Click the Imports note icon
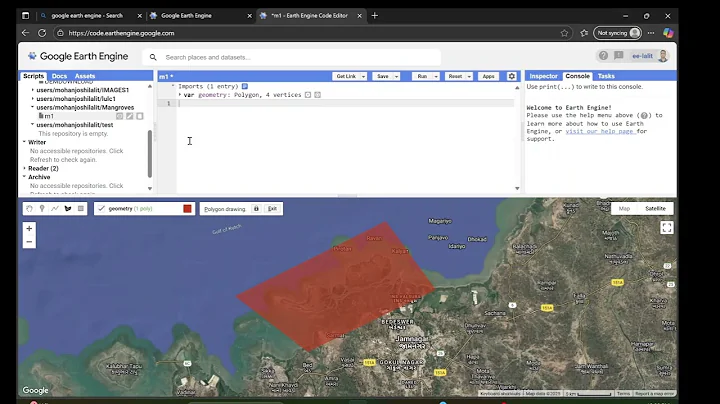Viewport: 720px width, 404px height. 245,86
